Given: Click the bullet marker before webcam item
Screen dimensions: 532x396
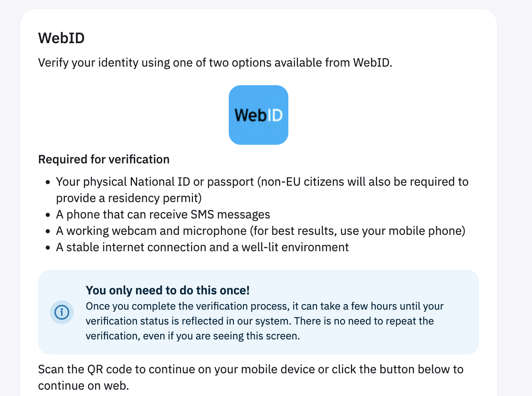Looking at the screenshot, I should (48, 231).
